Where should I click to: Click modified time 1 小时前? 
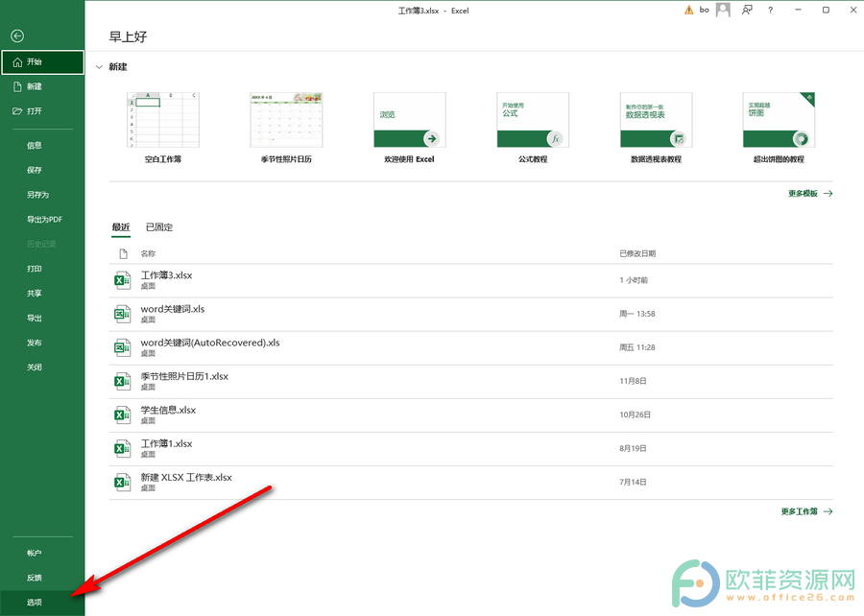634,280
